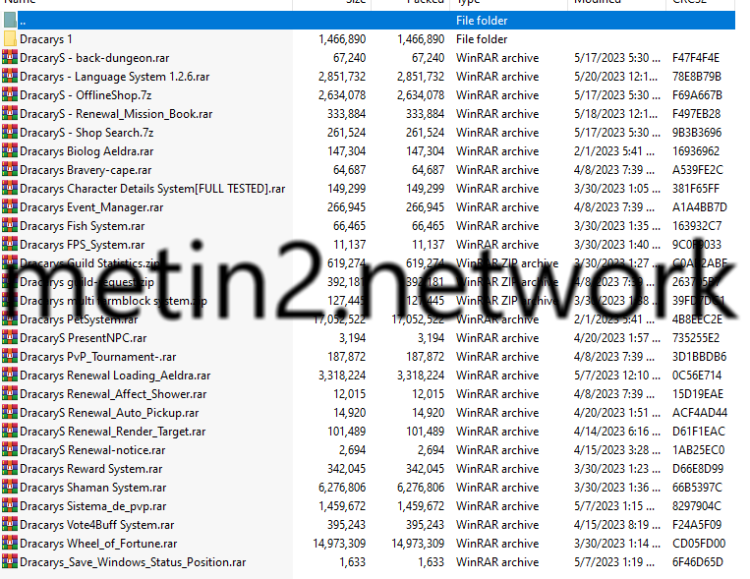Click archive icon of Dracarys Event_Manager.rar
The image size is (750, 579).
pyautogui.click(x=10, y=207)
